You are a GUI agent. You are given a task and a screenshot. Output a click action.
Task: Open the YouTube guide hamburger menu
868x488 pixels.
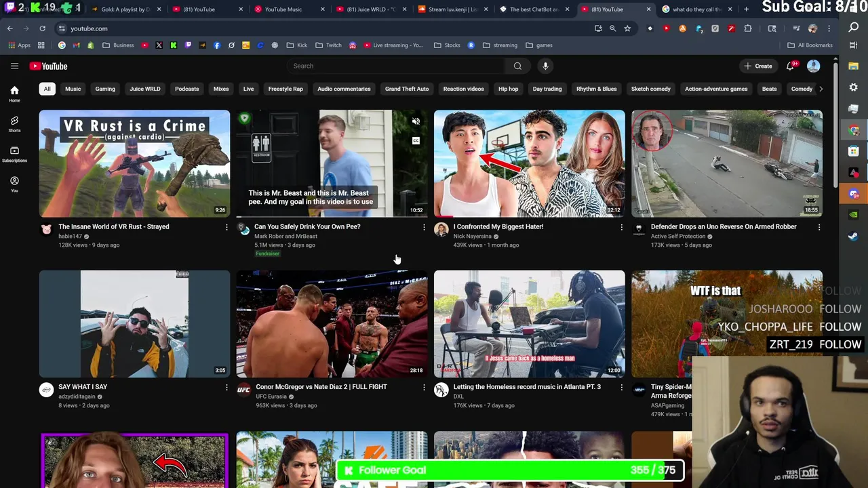point(14,66)
